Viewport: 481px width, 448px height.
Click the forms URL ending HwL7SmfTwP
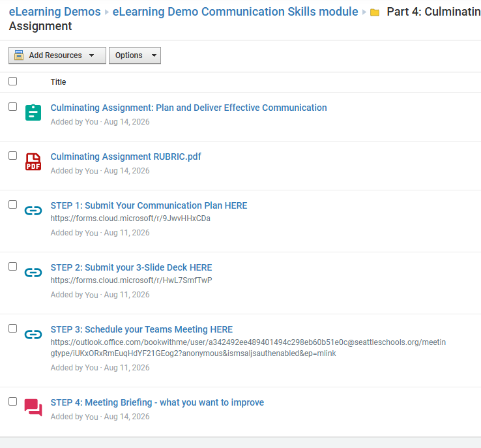pos(131,280)
